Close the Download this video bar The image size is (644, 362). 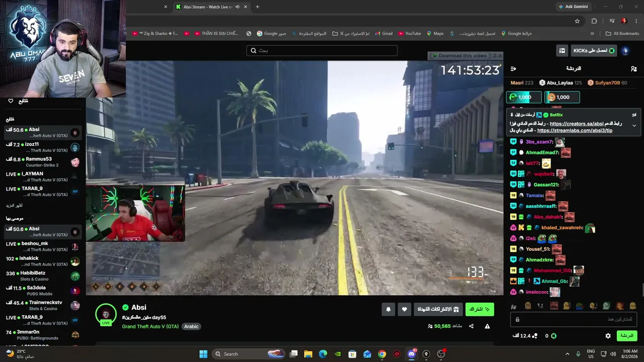(500, 56)
